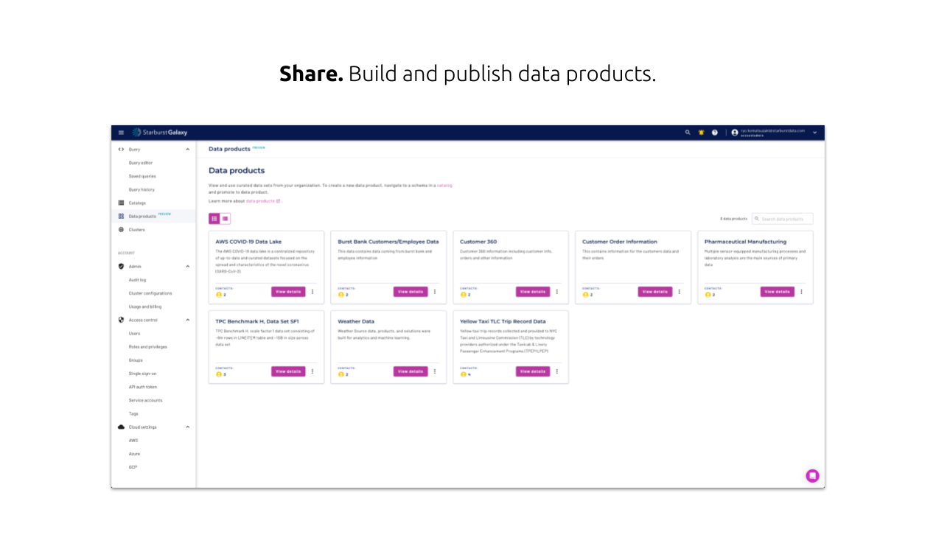Click contacts avatar on Weather Data card
Screen dimensions: 936x560
click(341, 374)
